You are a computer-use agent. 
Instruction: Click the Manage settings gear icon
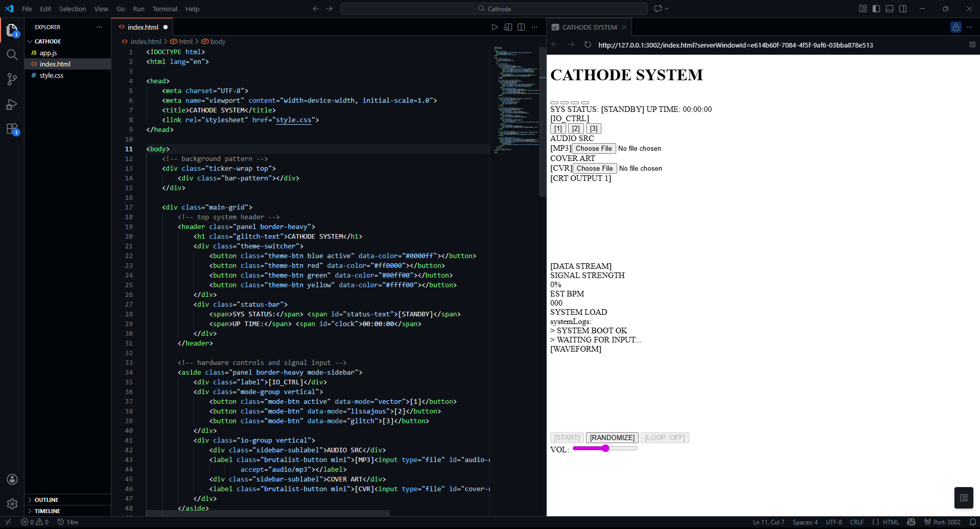[12, 504]
